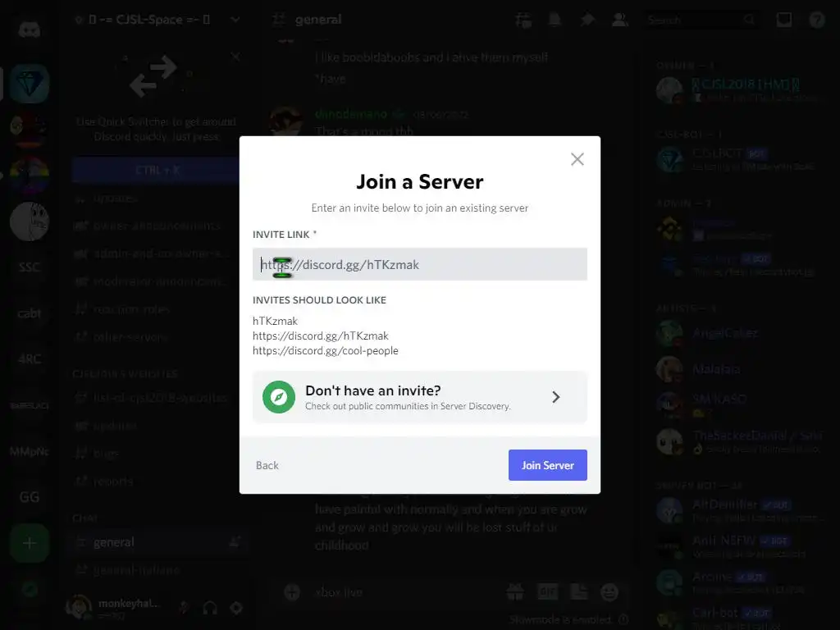Screen dimensions: 840x630
Task: Switch to the MMpNc server
Action: click(30, 451)
